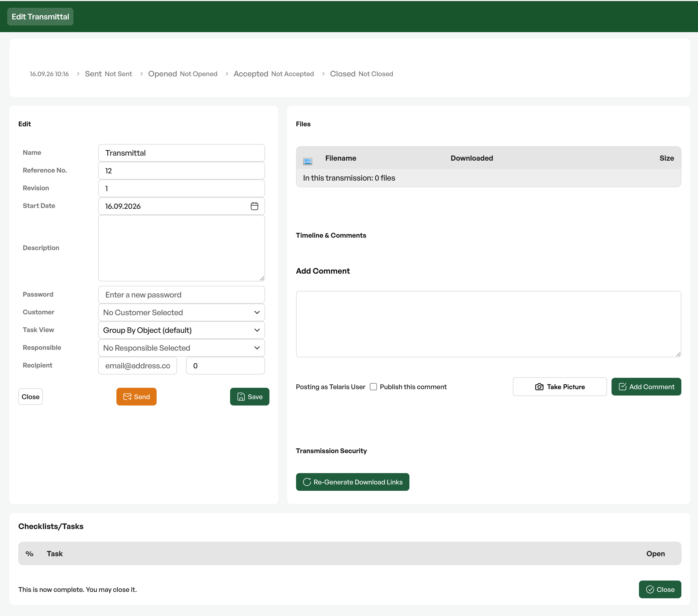Viewport: 698px width, 616px height.
Task: Click the Accepted status step
Action: click(274, 74)
